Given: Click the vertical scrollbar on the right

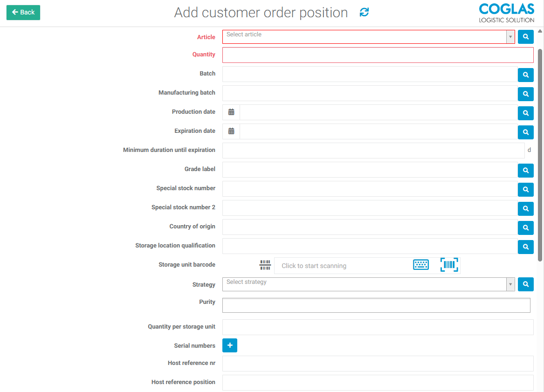Looking at the screenshot, I should click(540, 154).
